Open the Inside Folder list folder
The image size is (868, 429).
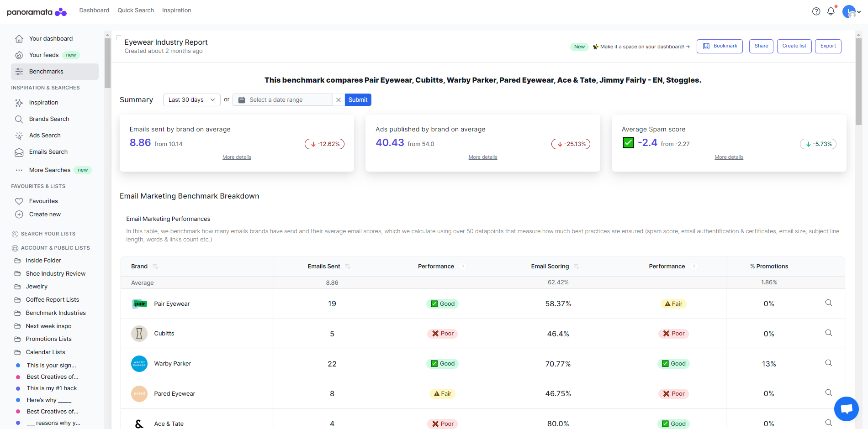point(43,261)
